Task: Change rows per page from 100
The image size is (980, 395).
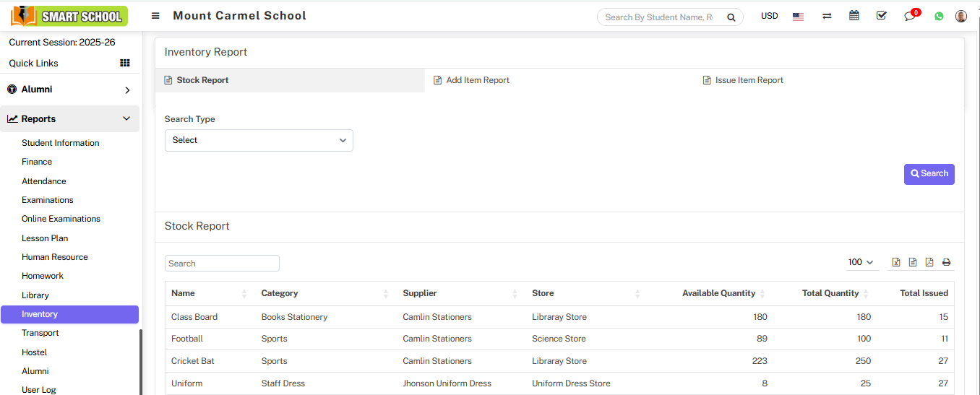Action: pyautogui.click(x=861, y=262)
